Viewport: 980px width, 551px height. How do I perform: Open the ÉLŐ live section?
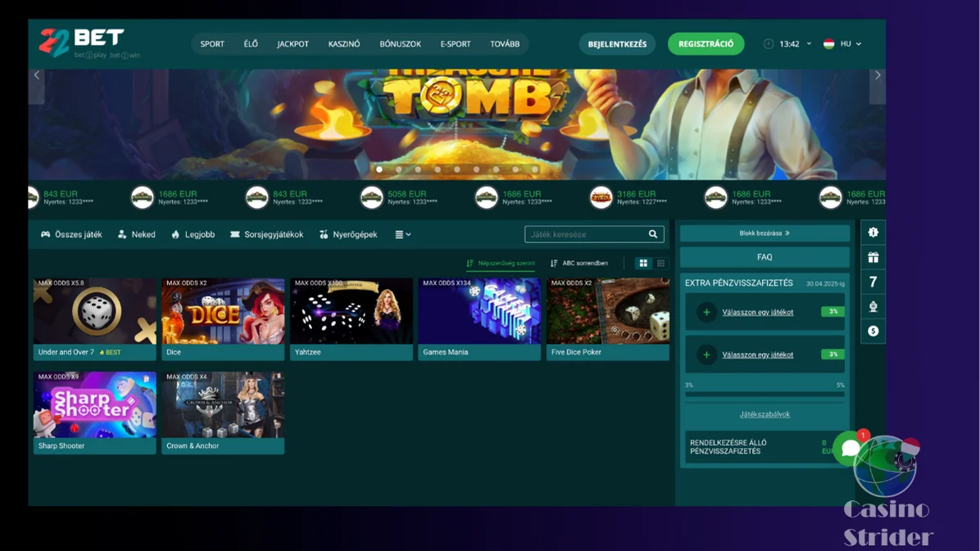[x=251, y=43]
